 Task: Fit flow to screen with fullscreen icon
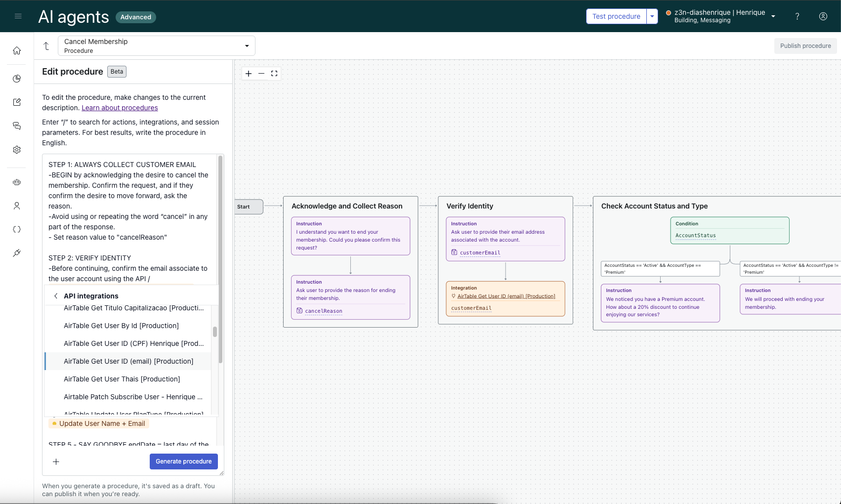tap(274, 74)
